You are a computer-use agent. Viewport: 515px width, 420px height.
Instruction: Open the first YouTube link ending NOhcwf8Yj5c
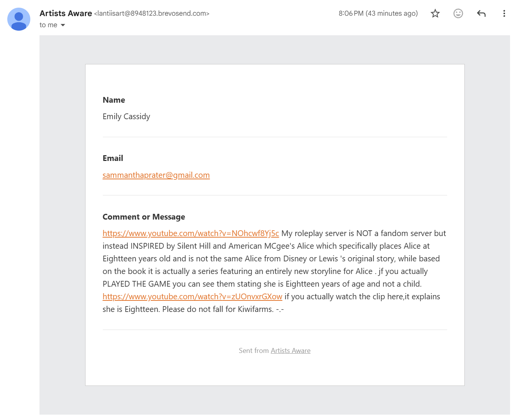(191, 233)
